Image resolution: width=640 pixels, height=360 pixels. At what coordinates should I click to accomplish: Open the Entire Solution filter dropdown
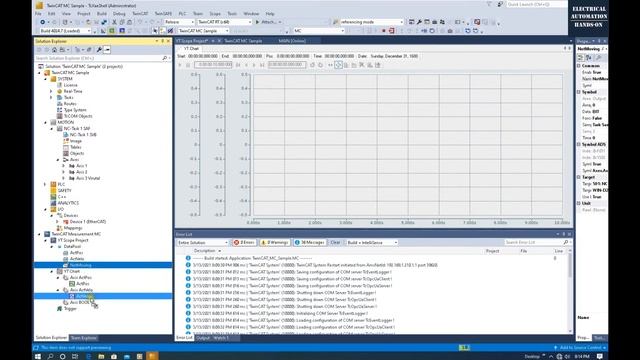(x=202, y=242)
